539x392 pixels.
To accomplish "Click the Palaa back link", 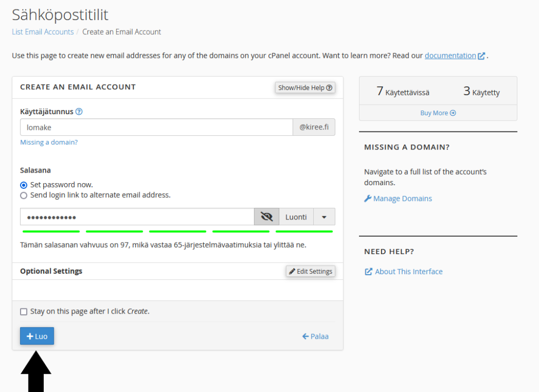I will 315,336.
